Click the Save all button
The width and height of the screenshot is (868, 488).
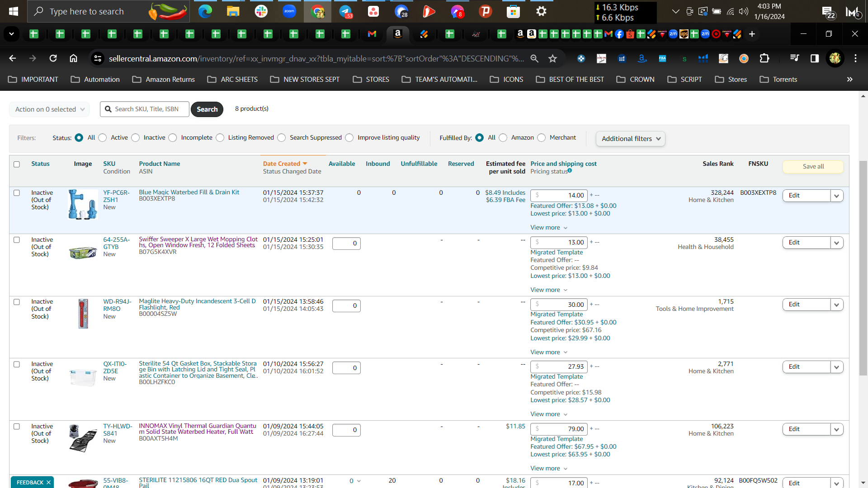(813, 166)
